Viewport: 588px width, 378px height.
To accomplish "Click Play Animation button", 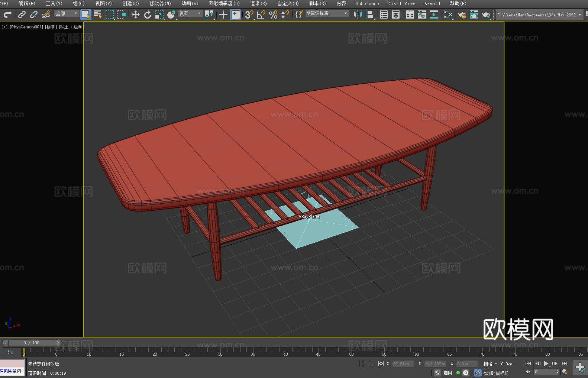I will click(546, 364).
